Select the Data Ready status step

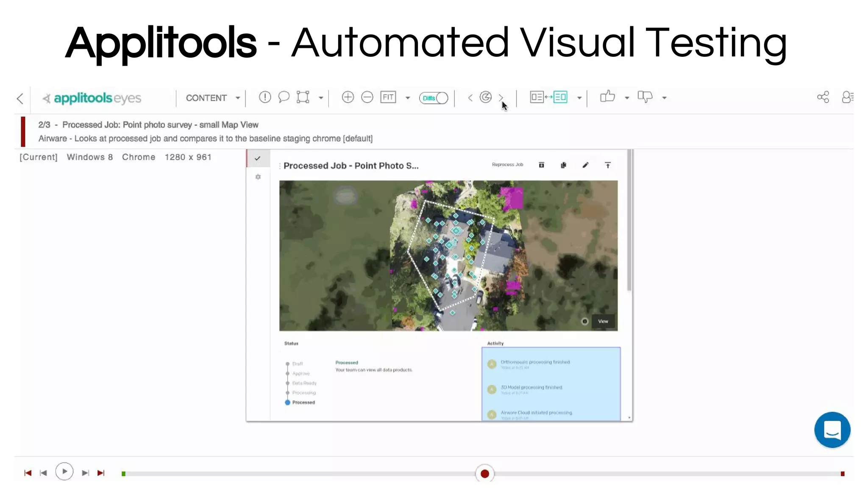click(301, 383)
